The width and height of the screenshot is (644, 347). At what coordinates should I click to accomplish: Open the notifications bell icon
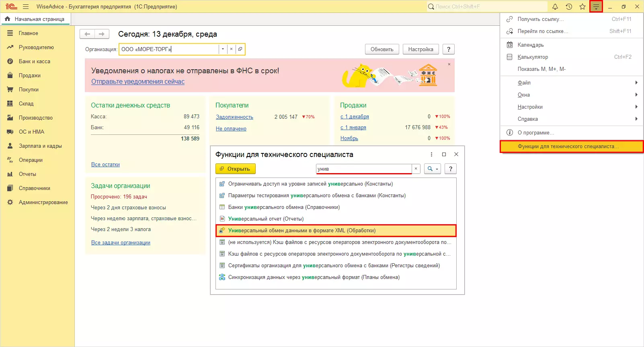click(x=555, y=6)
